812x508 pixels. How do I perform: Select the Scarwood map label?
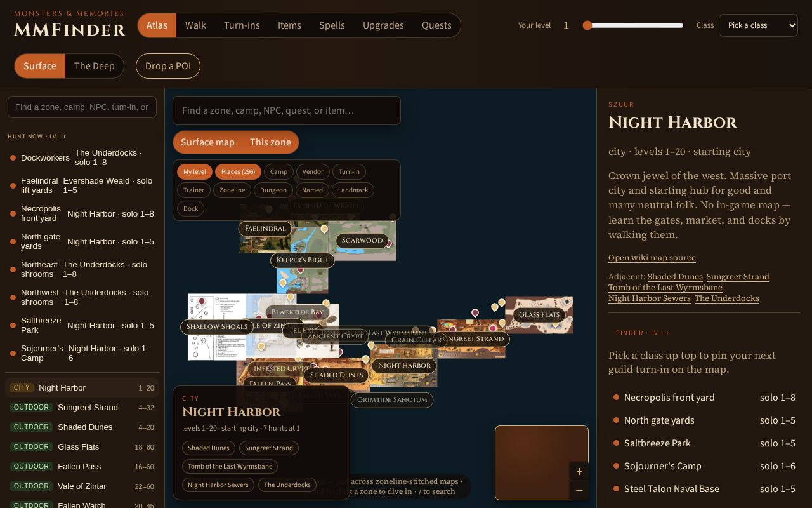362,240
